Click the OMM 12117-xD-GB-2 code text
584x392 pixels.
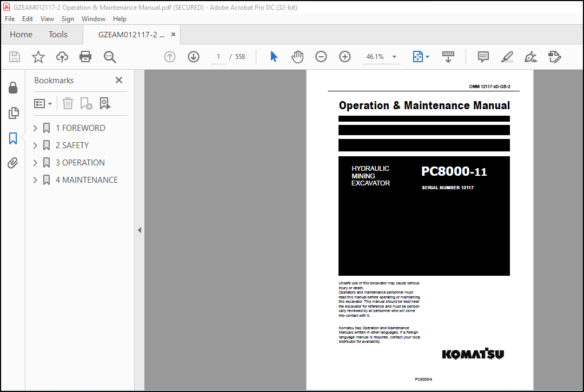click(x=489, y=87)
